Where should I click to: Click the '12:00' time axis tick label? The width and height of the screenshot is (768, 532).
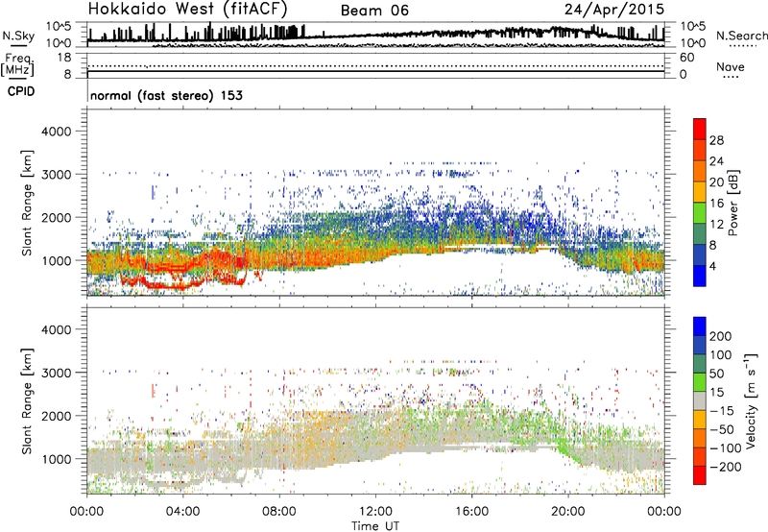tap(375, 512)
